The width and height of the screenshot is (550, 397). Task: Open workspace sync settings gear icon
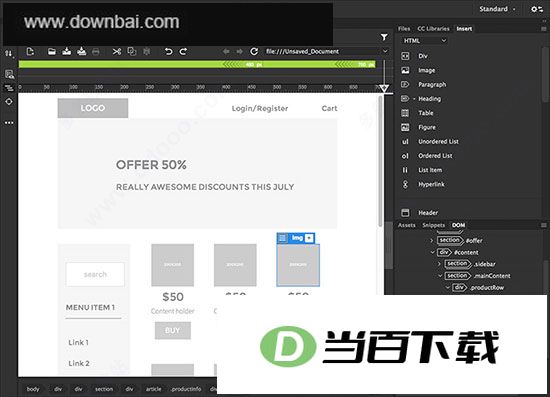537,9
